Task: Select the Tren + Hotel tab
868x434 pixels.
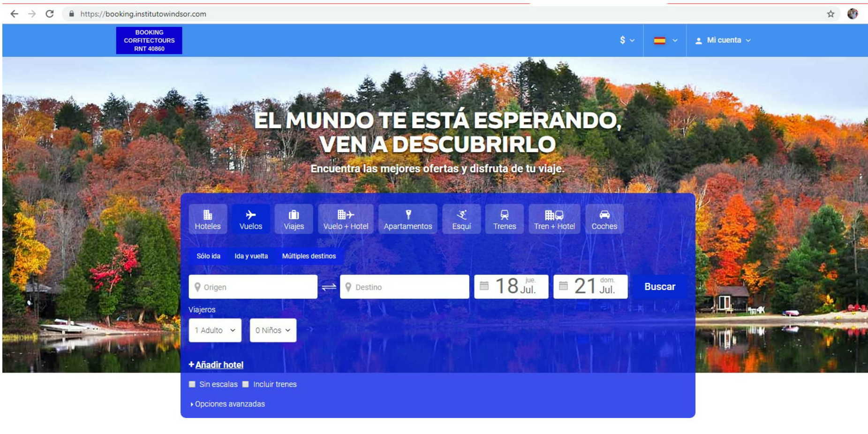Action: pos(554,219)
